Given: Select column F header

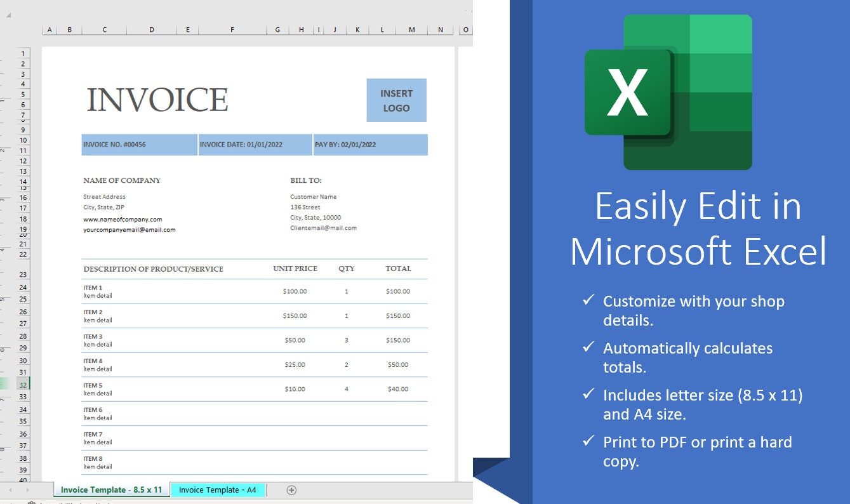Looking at the screenshot, I should (232, 30).
